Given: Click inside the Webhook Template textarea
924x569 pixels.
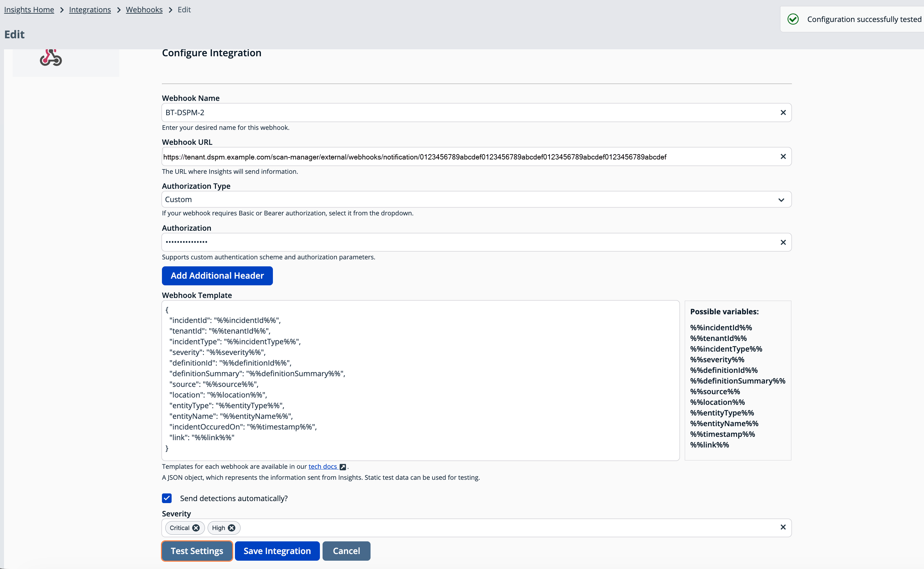Looking at the screenshot, I should tap(421, 381).
